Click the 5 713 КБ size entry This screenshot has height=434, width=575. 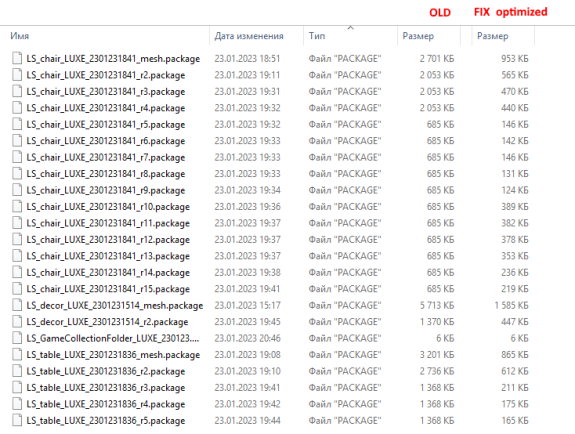pyautogui.click(x=437, y=305)
